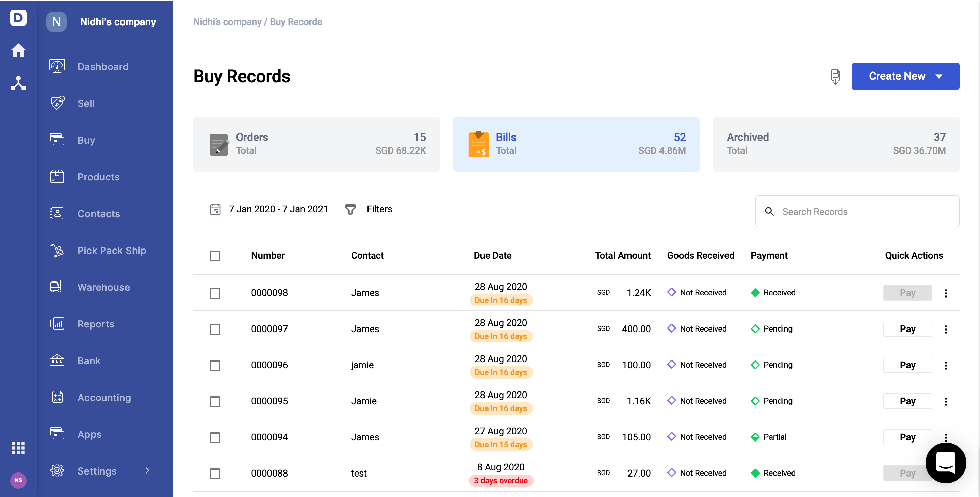Open the calendar date range picker

click(215, 209)
